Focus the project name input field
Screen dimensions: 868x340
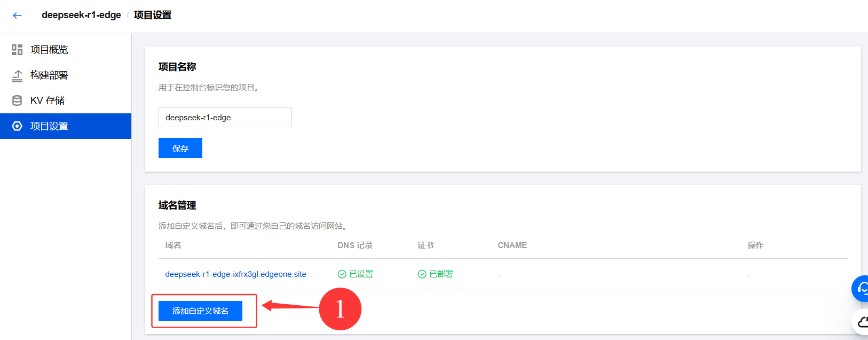click(x=225, y=118)
